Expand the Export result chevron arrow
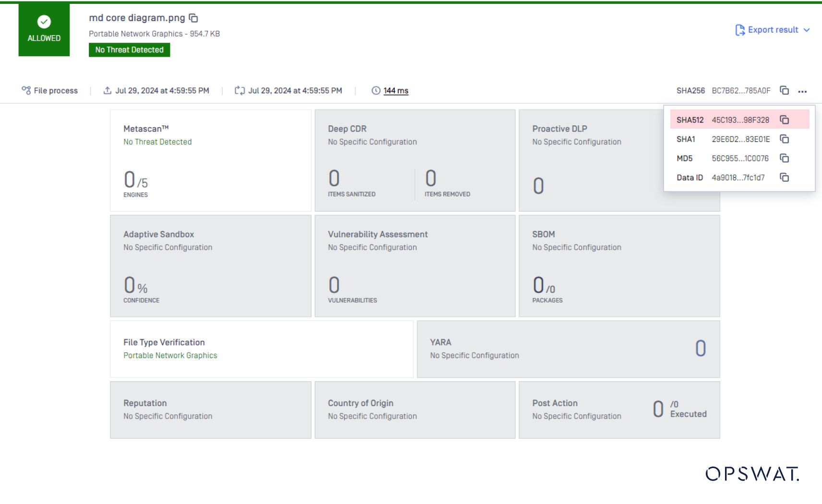 807,30
